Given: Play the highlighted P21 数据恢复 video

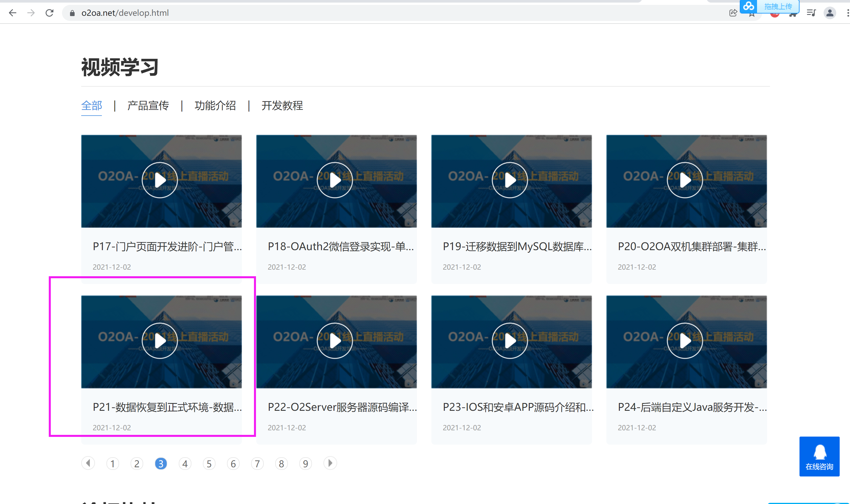Looking at the screenshot, I should 160,340.
